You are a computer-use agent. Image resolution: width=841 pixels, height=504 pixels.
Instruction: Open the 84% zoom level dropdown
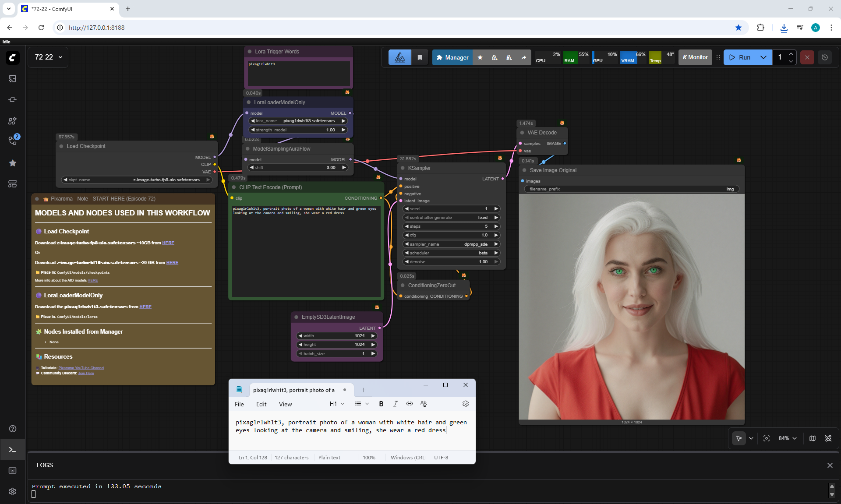(788, 438)
